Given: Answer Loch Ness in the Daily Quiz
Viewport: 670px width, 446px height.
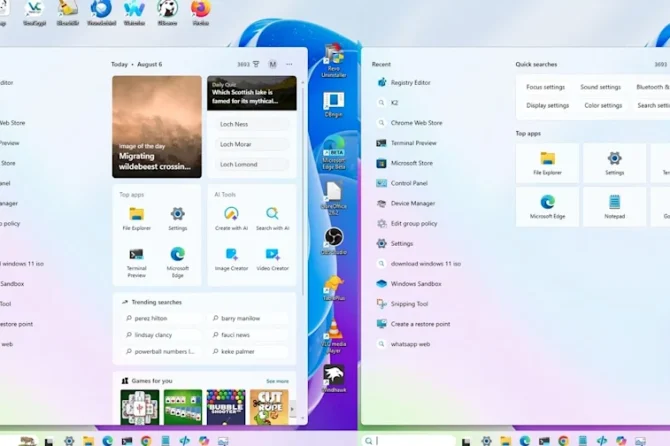Looking at the screenshot, I should click(x=252, y=124).
